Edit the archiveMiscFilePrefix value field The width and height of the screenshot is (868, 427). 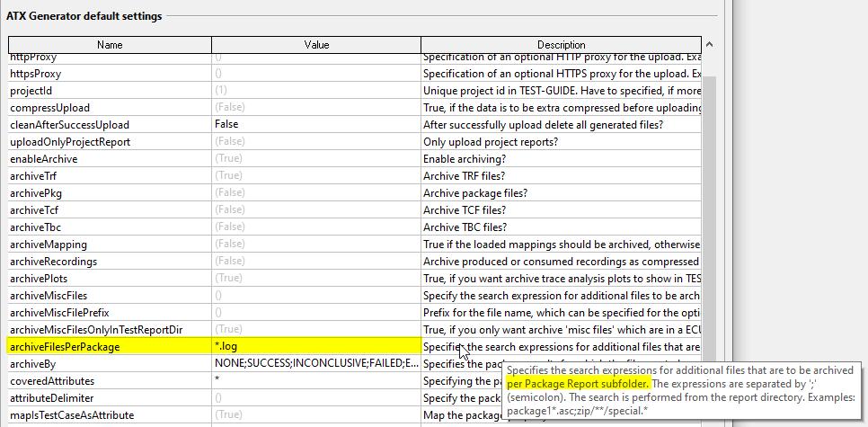316,313
